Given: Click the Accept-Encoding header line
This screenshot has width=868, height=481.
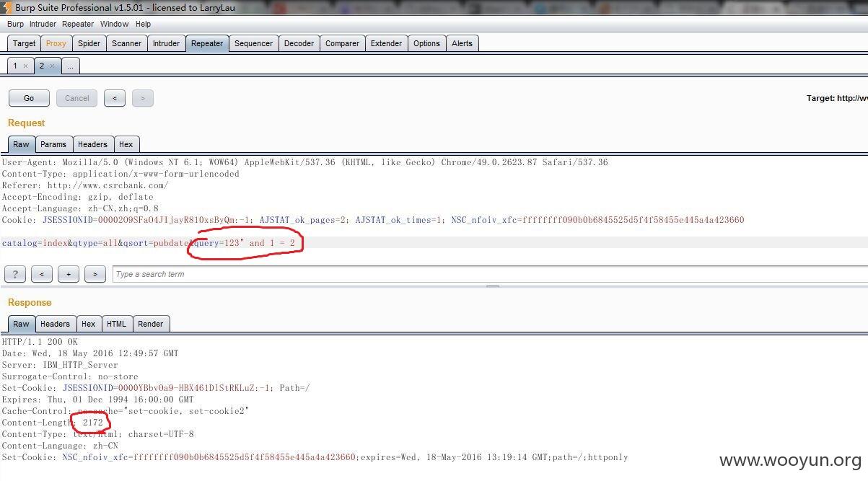Looking at the screenshot, I should click(x=77, y=197).
